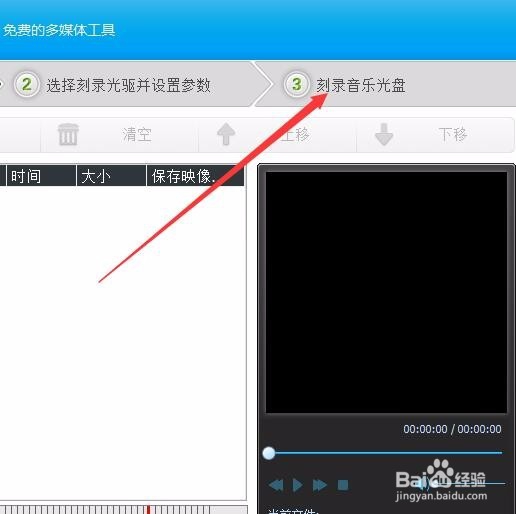This screenshot has height=514, width=516.
Task: Click the 清空 clear list button
Action: tap(120, 135)
